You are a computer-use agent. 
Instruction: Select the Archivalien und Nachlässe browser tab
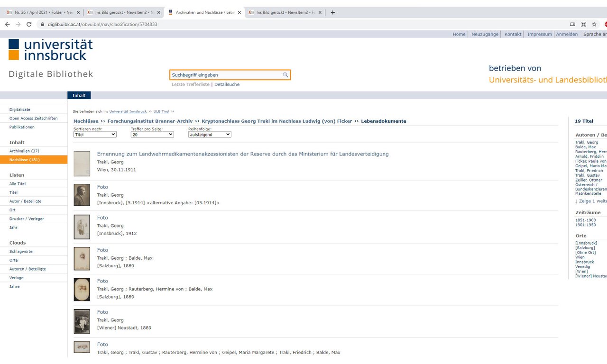[x=205, y=12]
